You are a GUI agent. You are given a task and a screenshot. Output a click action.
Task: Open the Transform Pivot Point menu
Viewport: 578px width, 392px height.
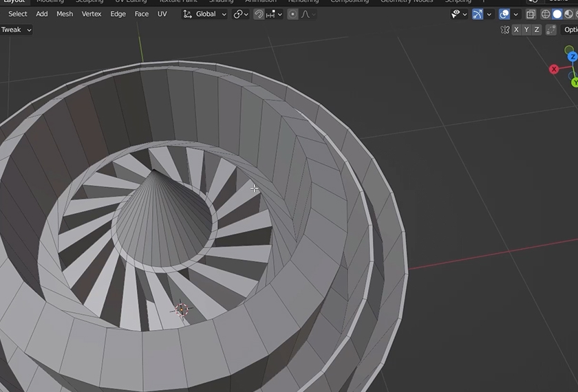coord(240,14)
